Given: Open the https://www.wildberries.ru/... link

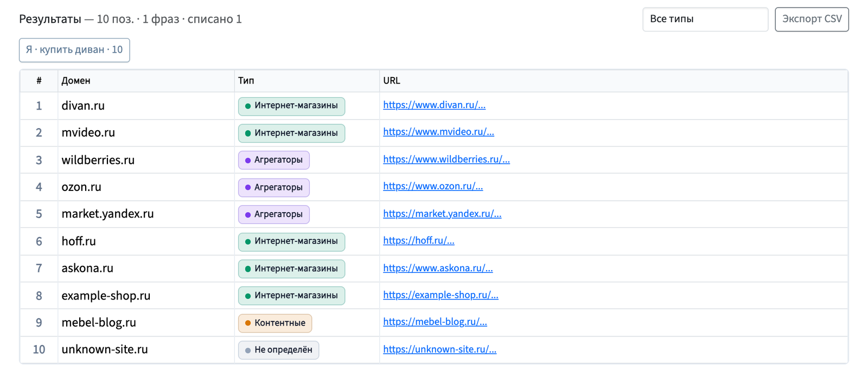Looking at the screenshot, I should pyautogui.click(x=446, y=160).
